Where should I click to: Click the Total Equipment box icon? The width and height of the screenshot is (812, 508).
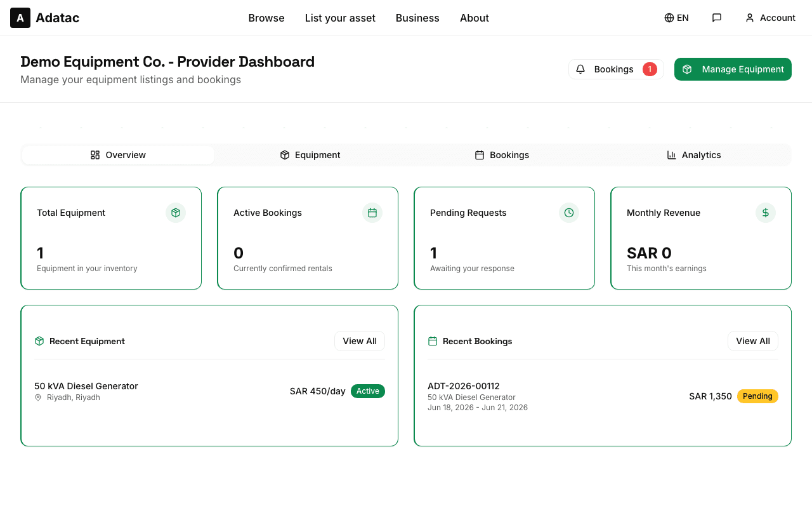(176, 213)
